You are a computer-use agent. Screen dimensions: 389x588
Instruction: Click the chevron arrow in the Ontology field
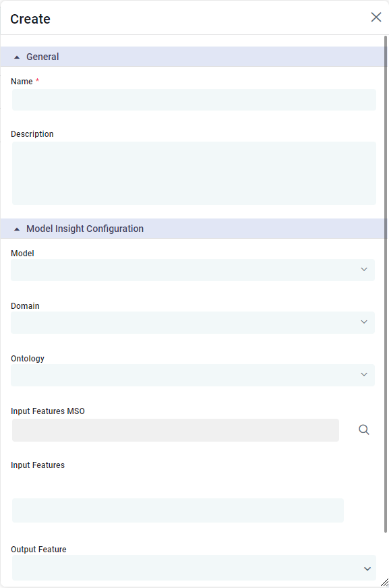[x=364, y=375]
